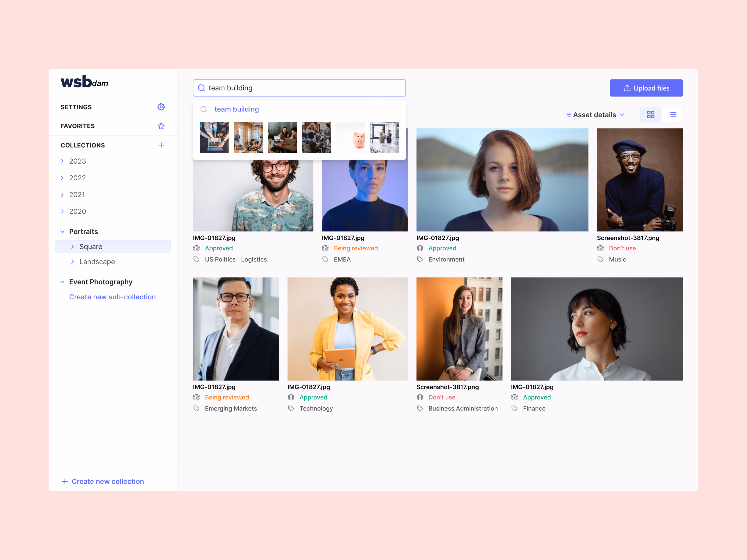Screen dimensions: 747x560
Task: Click the tag icon next to Environment
Action: (420, 259)
